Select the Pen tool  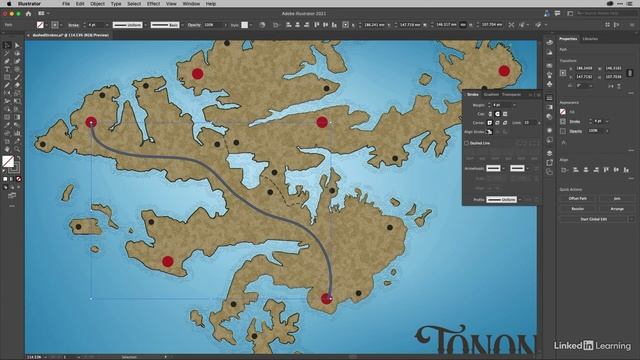point(7,61)
